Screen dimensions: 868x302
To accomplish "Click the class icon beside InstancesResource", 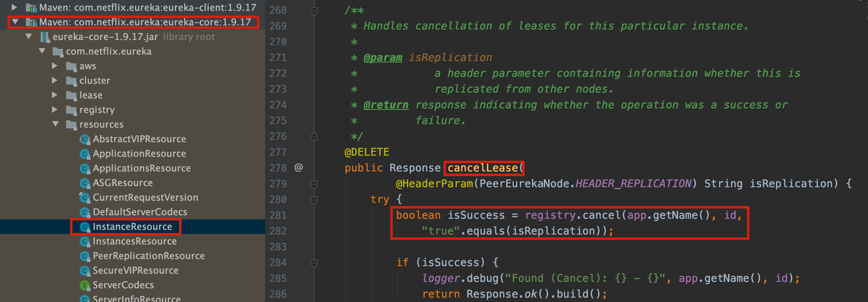I will pos(85,241).
